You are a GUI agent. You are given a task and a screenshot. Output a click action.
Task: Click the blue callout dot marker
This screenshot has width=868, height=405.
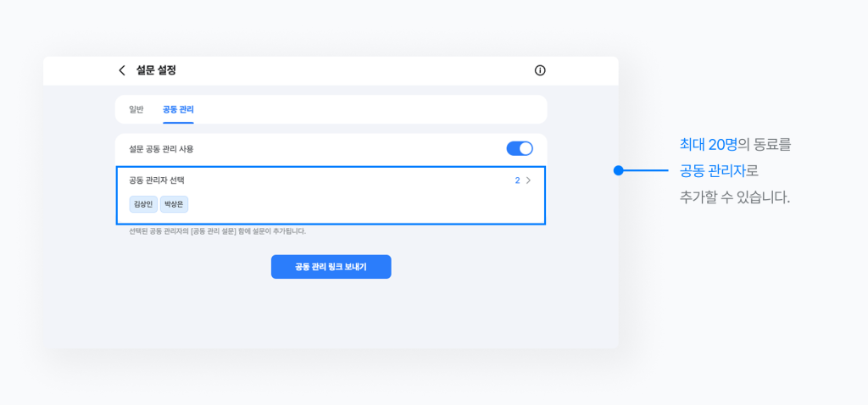point(618,170)
